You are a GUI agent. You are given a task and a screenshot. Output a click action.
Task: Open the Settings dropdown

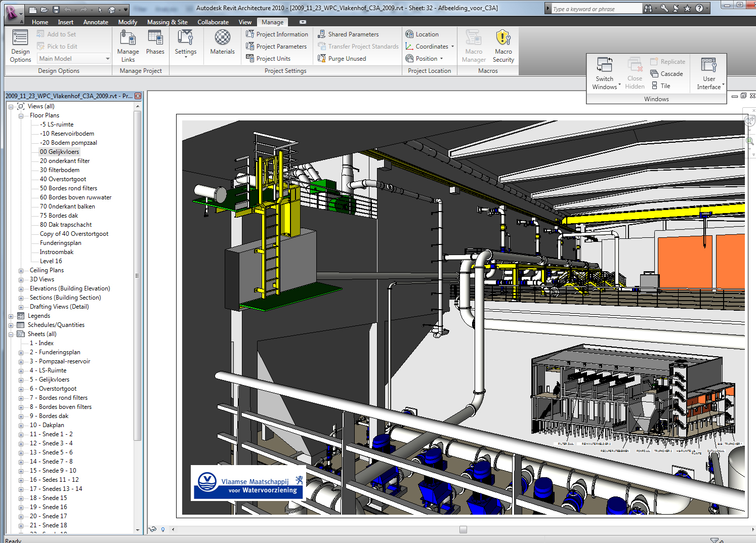click(x=186, y=44)
